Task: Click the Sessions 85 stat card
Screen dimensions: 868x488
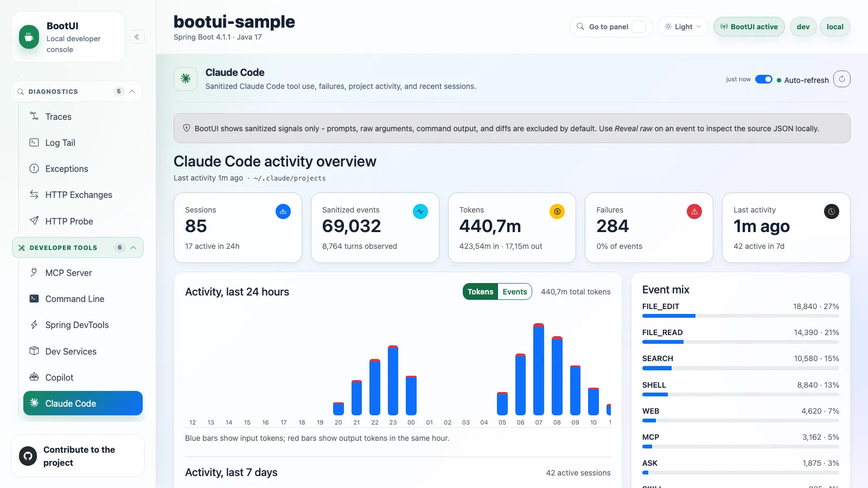Action: 238,228
